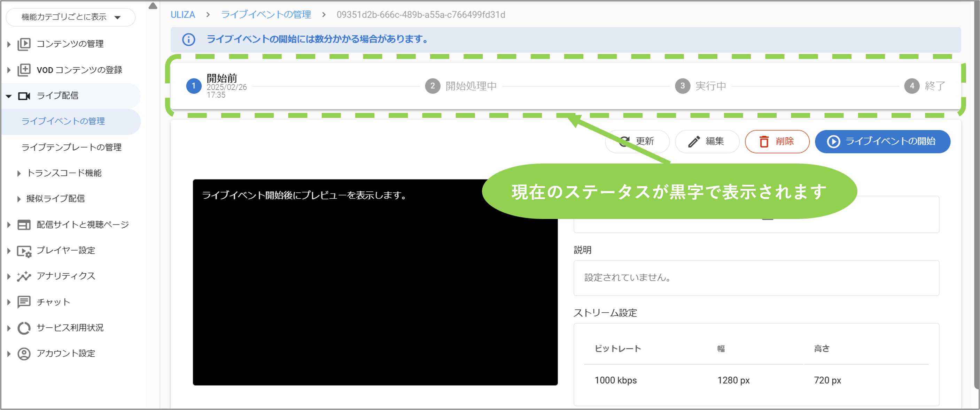The image size is (980, 410).
Task: Click the ライブ配信 camera icon
Action: tap(24, 96)
